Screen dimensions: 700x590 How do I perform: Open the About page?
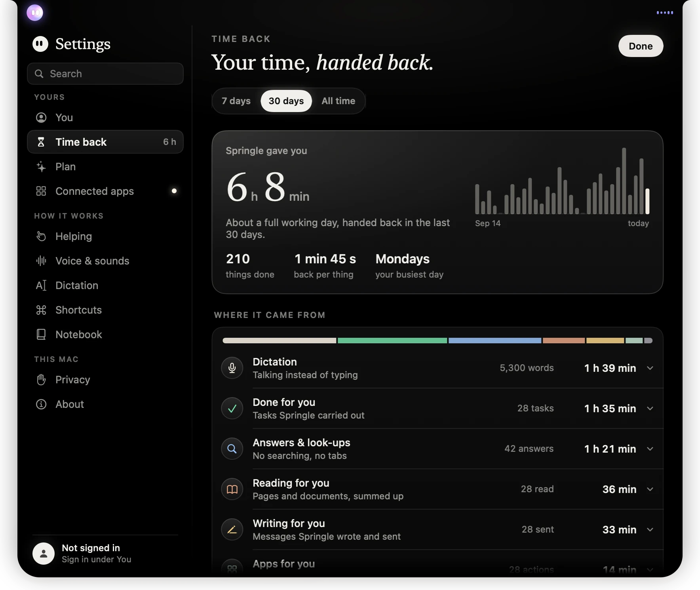[105, 404]
